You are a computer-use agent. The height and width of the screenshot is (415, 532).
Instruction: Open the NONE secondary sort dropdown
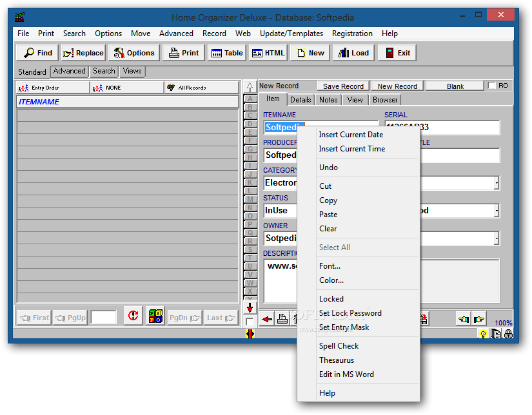pos(127,88)
